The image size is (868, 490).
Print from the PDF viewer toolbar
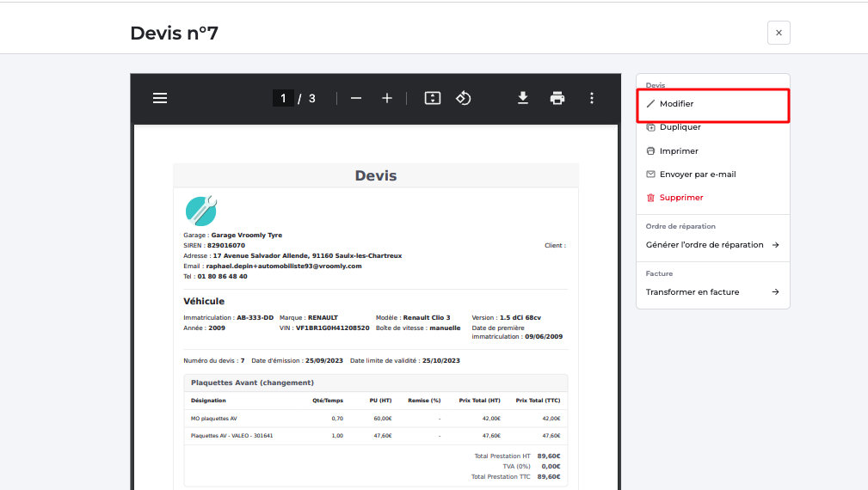[x=557, y=98]
